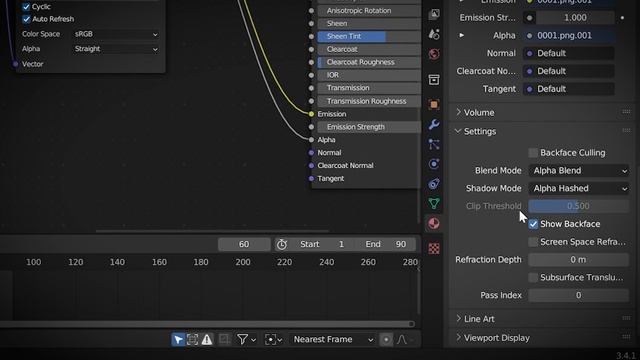Open the pivot point dropdown
This screenshot has width=640, height=360.
click(273, 339)
